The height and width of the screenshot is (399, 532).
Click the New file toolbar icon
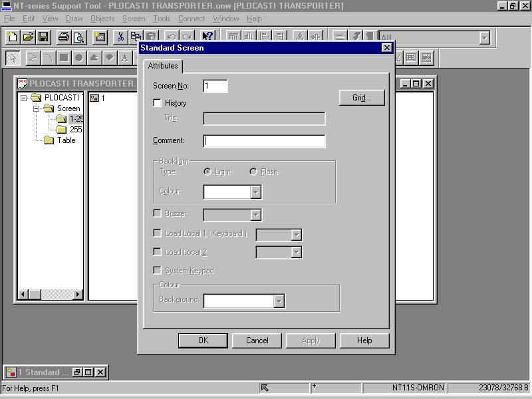13,37
